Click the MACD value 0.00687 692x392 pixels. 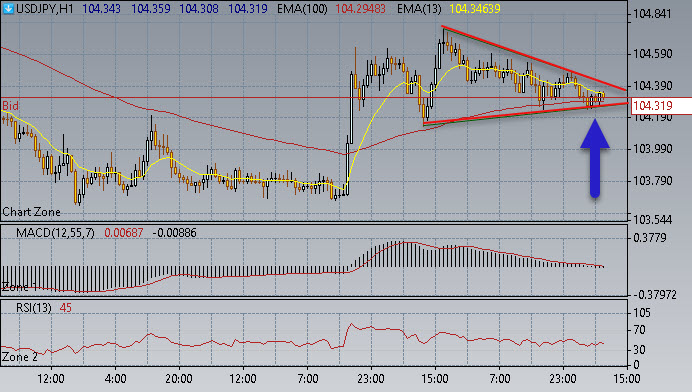124,233
